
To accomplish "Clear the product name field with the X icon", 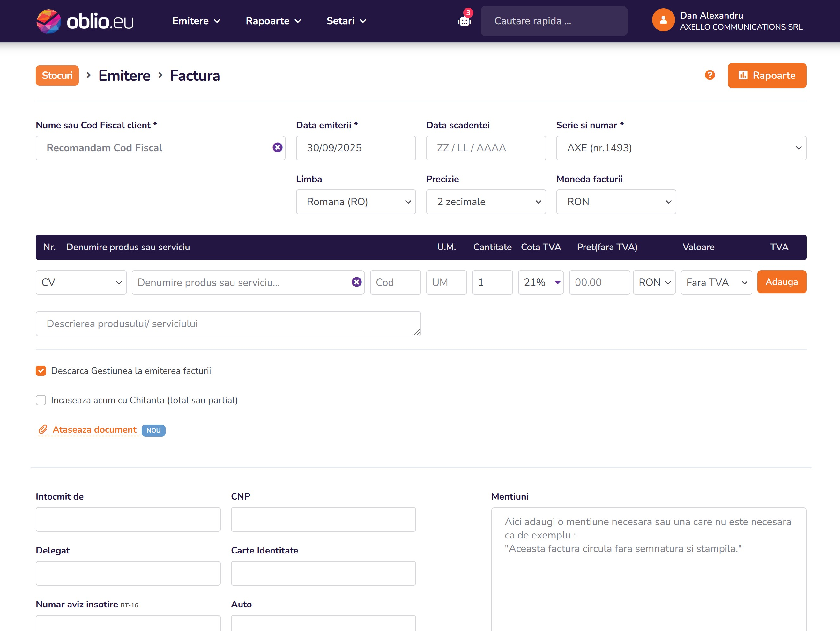I will (356, 282).
